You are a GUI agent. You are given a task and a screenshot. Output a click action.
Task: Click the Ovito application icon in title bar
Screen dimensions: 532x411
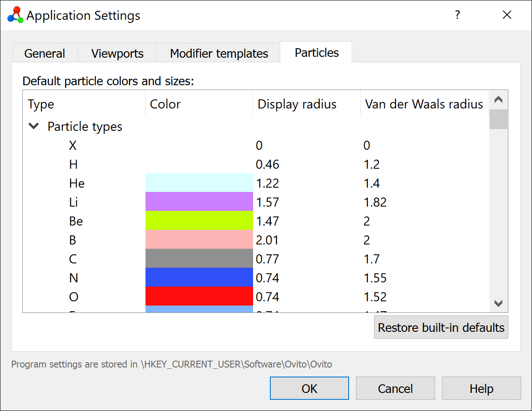coord(15,15)
